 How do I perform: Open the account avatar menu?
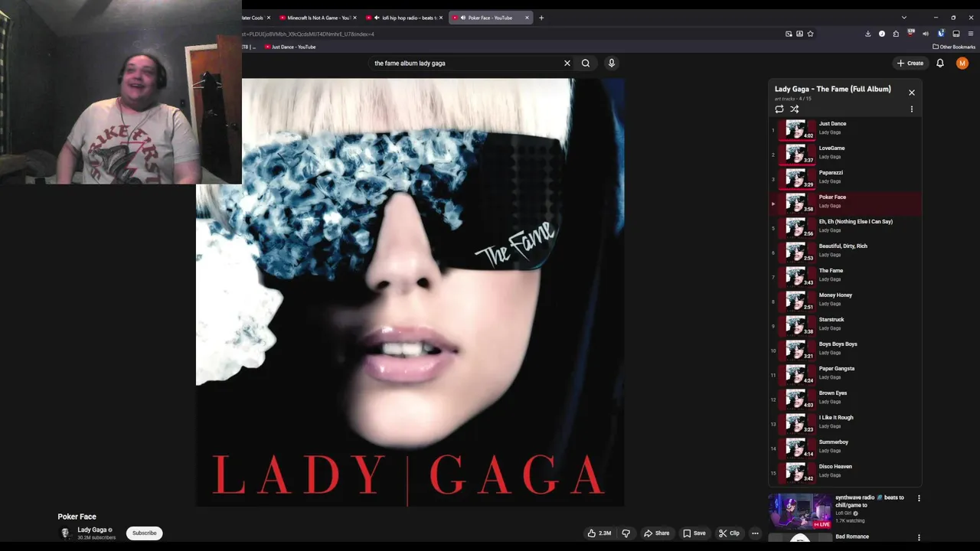pos(962,64)
